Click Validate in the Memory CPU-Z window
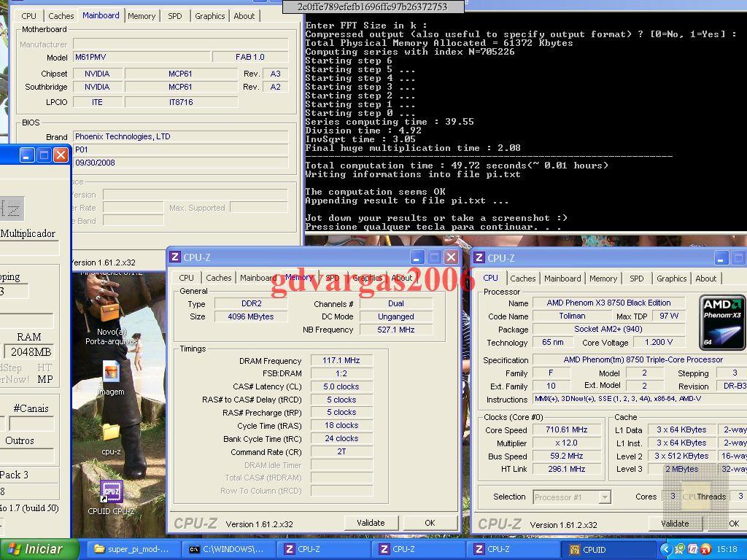This screenshot has height=560, width=747. [371, 523]
